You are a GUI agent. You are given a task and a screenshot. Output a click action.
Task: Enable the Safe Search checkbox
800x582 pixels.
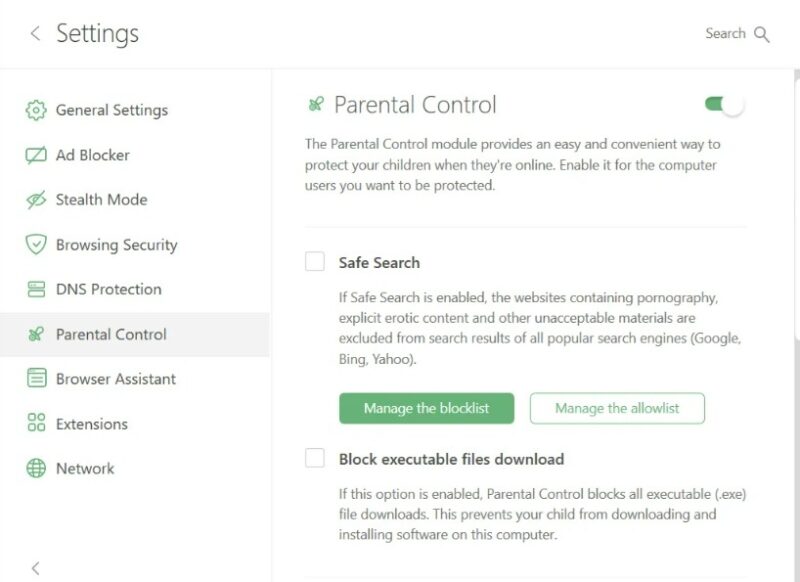pyautogui.click(x=315, y=262)
